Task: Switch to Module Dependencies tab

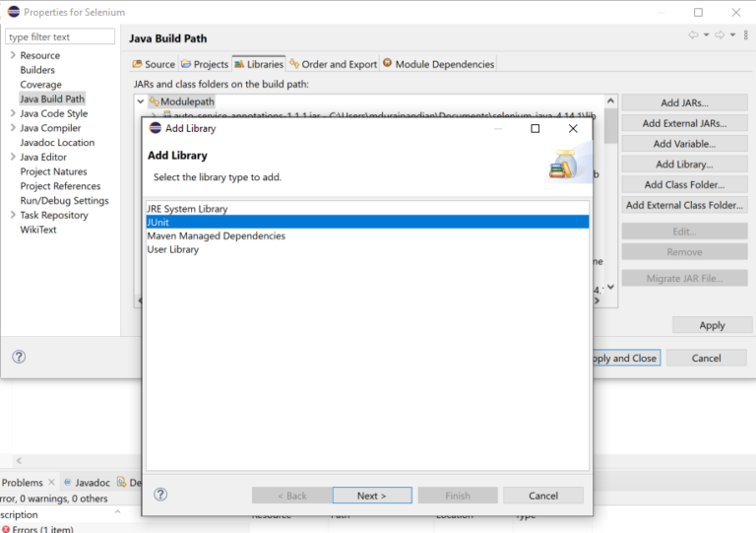Action: pos(439,64)
